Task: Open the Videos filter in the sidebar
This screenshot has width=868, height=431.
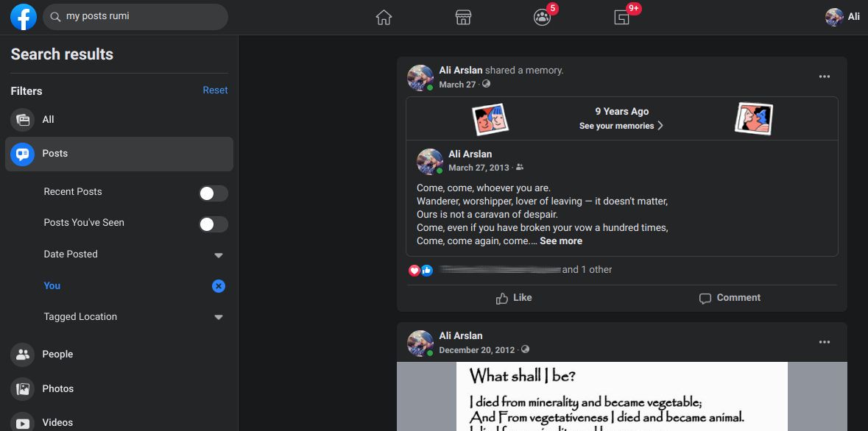Action: coord(58,421)
